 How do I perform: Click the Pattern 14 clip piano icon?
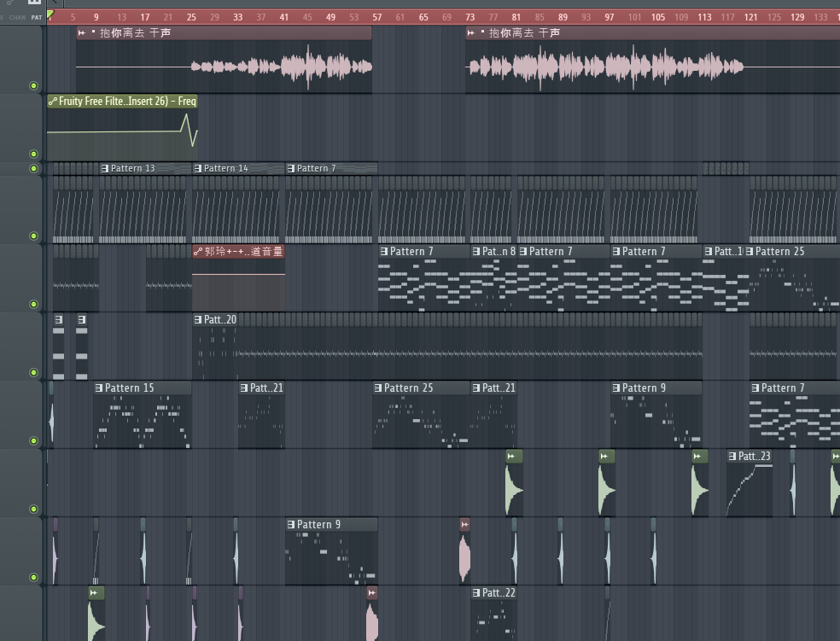(x=198, y=168)
